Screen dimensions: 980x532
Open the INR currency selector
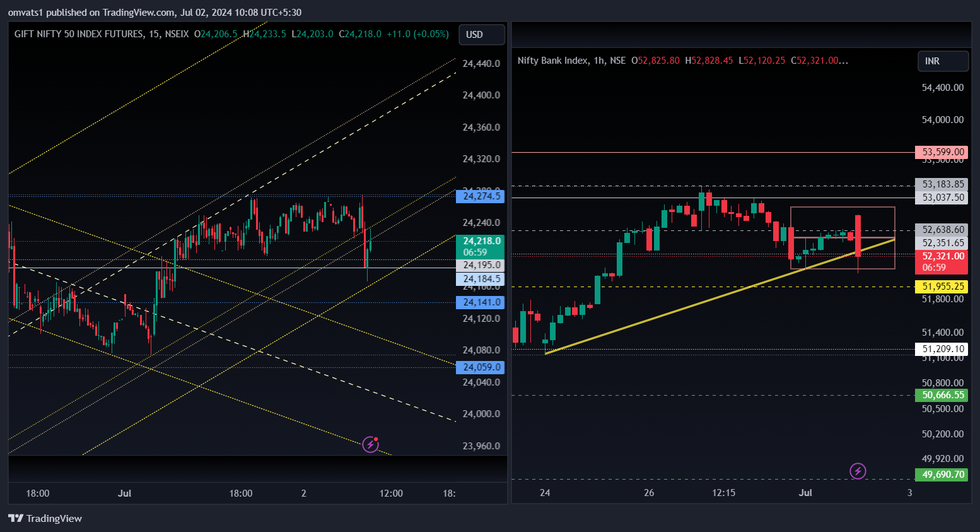(x=943, y=61)
